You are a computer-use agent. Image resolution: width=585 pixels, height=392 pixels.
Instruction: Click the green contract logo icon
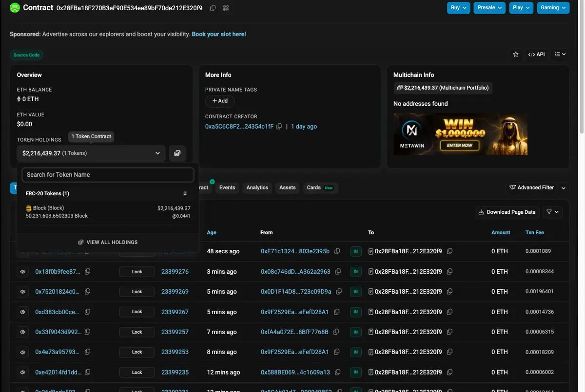tap(15, 8)
